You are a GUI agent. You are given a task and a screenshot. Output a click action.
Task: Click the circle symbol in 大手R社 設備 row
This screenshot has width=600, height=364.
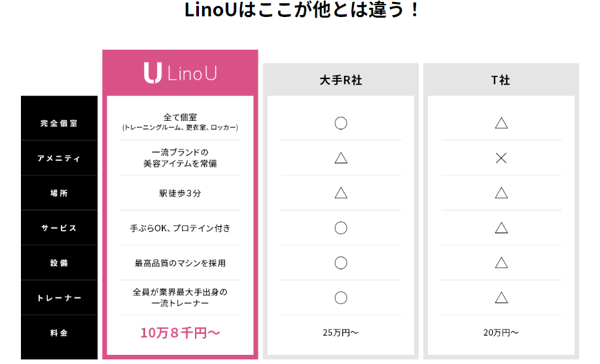pos(341,263)
